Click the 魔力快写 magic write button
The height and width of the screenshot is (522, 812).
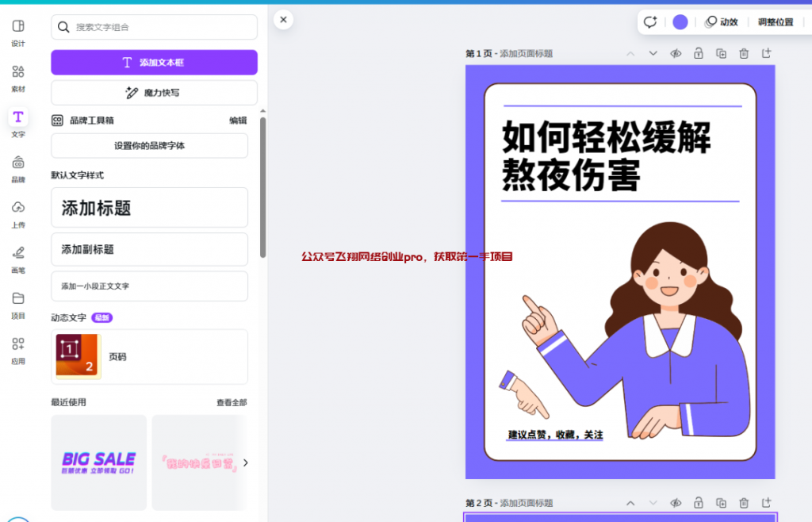point(154,93)
